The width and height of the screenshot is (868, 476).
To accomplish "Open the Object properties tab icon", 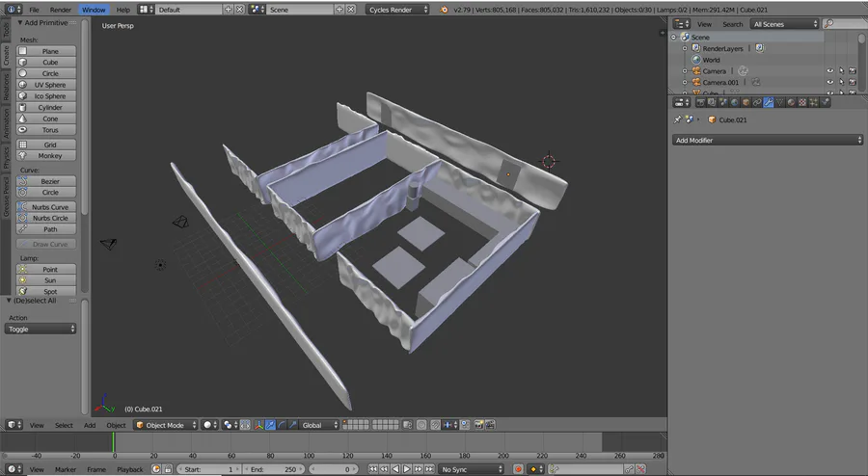I will (746, 102).
